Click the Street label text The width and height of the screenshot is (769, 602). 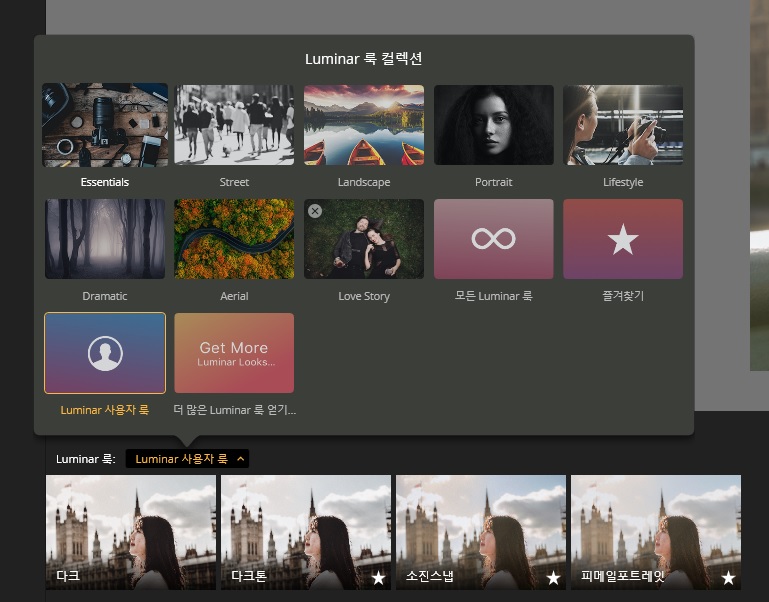click(x=234, y=182)
